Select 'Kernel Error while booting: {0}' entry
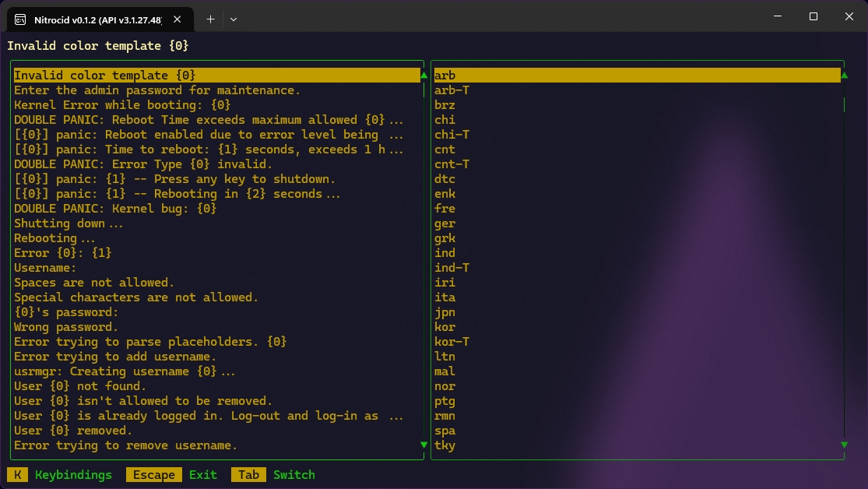 coord(122,105)
